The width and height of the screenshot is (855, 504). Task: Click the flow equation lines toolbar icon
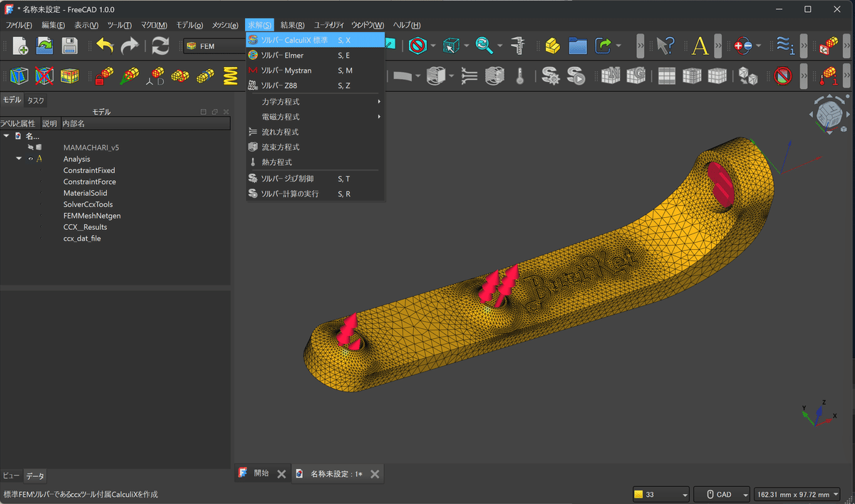click(470, 75)
